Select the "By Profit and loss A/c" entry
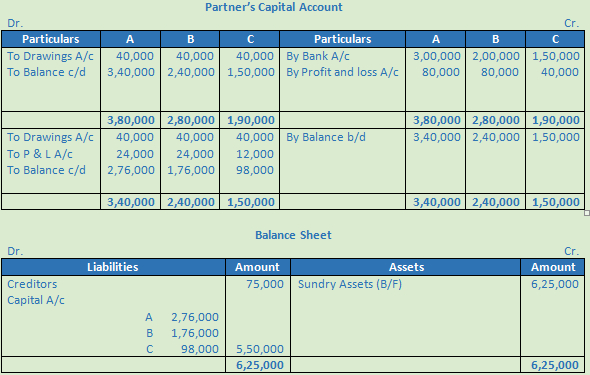Screen dimensions: 590x375 pos(342,72)
